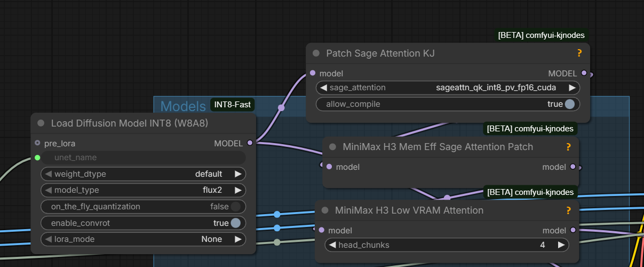Click the INT8-Fast badge
Viewport: 644px width, 267px height.
coord(233,105)
